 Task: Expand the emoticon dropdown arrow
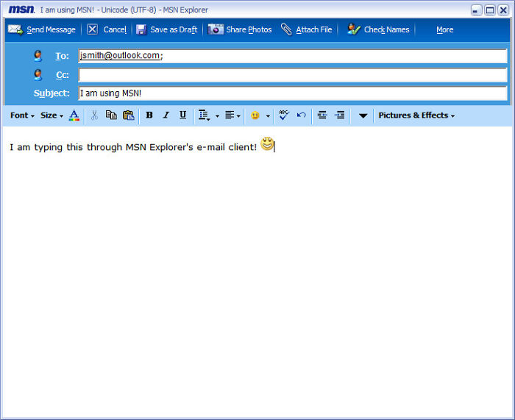(x=268, y=116)
